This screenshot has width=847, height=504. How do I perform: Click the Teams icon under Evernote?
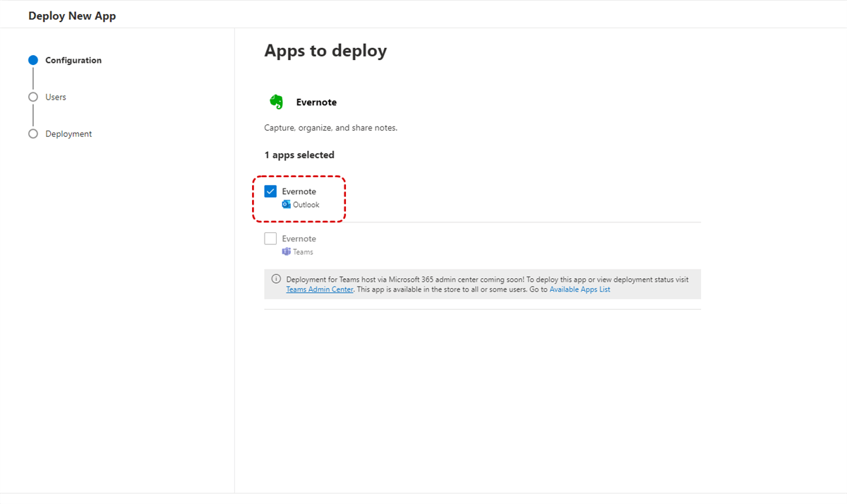[287, 252]
